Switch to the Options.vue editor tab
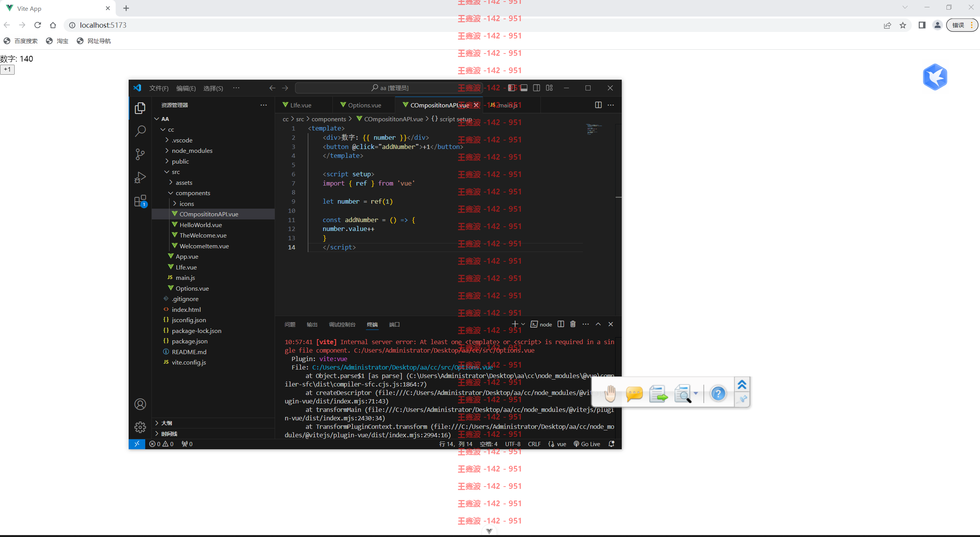 pyautogui.click(x=364, y=105)
